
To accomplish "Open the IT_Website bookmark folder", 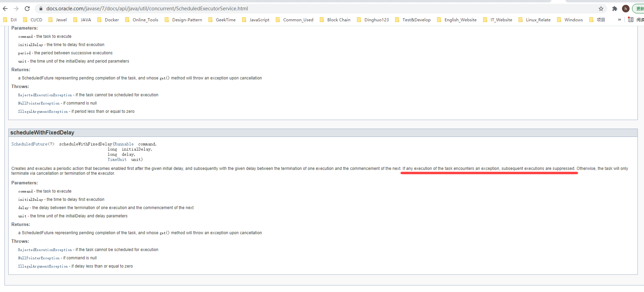I will coord(498,20).
